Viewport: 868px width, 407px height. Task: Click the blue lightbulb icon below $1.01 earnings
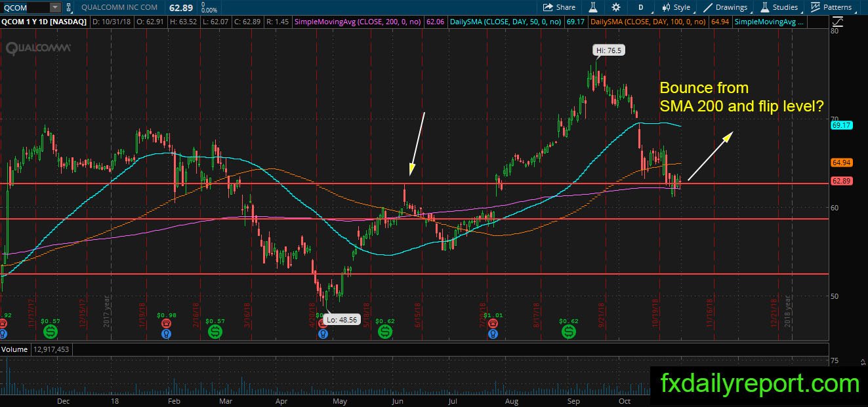[493, 334]
